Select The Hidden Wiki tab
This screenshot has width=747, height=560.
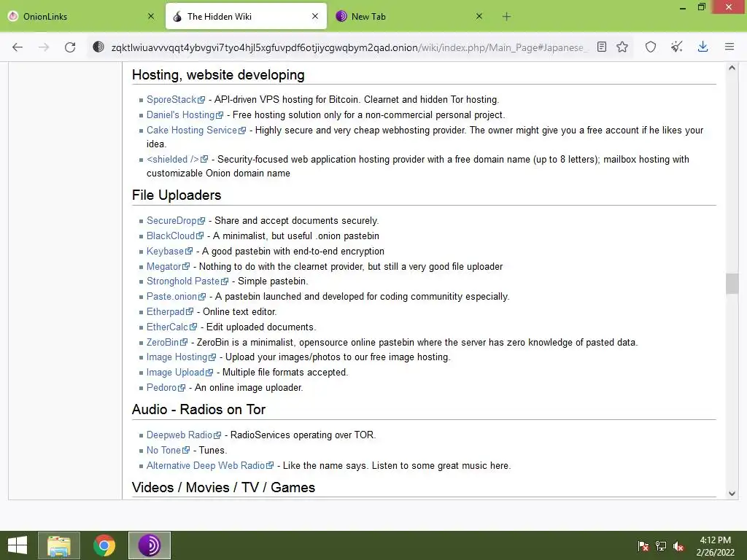click(x=247, y=16)
